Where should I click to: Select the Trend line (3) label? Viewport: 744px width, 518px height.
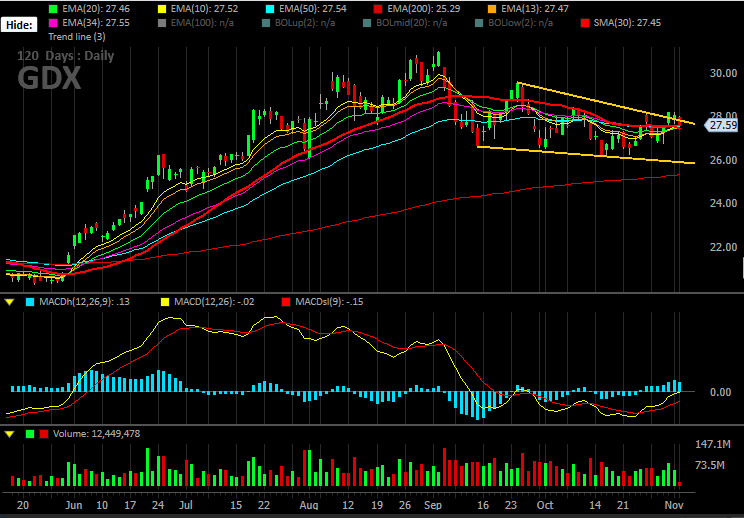coord(77,36)
